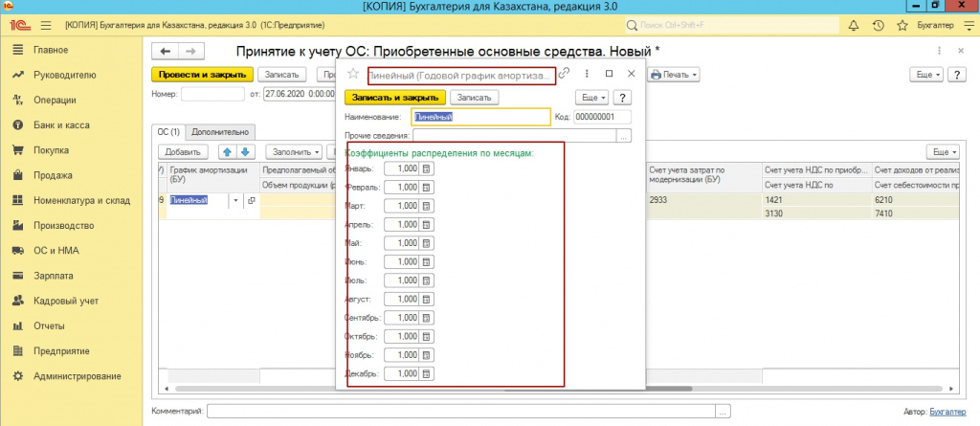Image resolution: width=980 pixels, height=426 pixels.
Task: Focus the Наименование field
Action: click(481, 117)
